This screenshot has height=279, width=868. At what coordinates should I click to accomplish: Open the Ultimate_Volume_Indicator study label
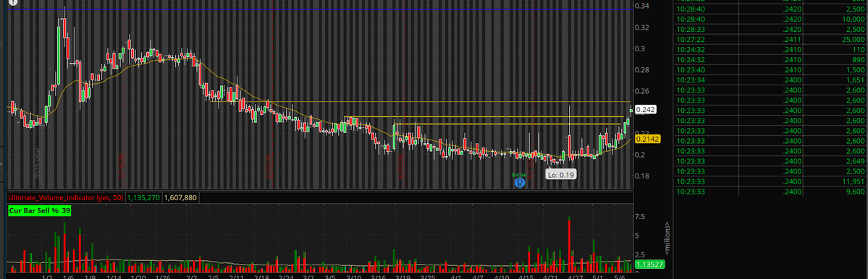pos(65,197)
